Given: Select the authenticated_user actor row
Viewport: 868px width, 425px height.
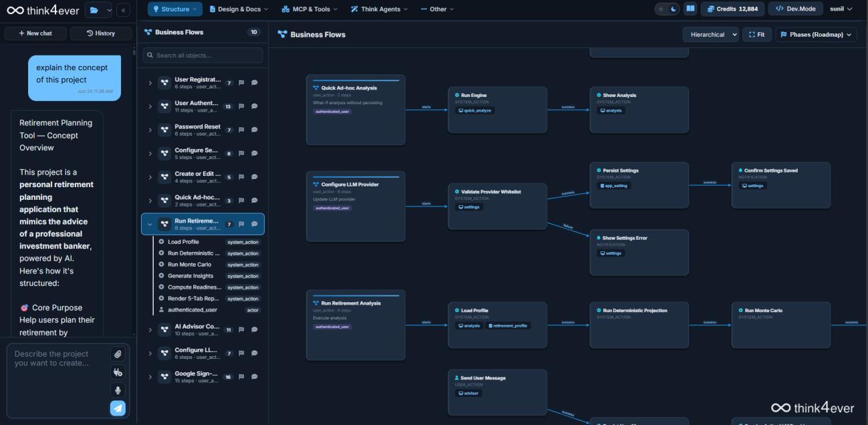Looking at the screenshot, I should coord(208,310).
